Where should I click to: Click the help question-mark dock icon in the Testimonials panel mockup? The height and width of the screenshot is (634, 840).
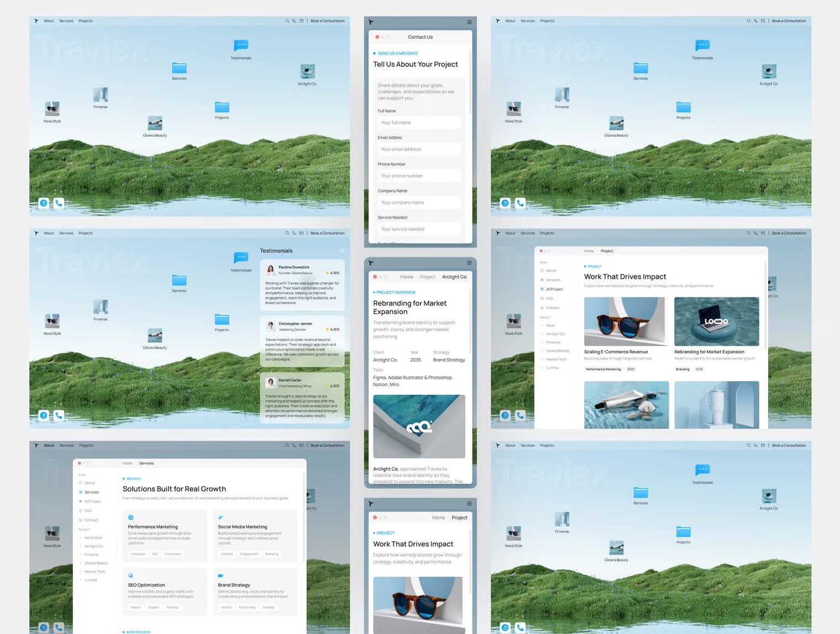[x=44, y=415]
